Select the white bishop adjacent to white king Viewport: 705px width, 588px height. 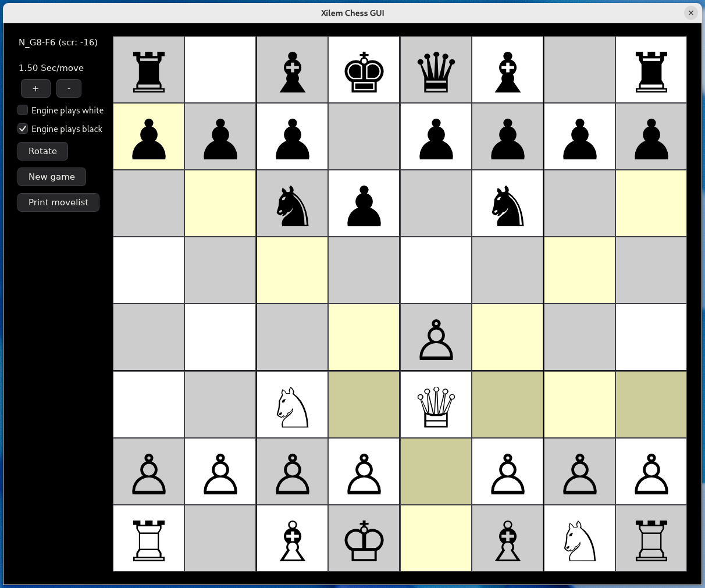pyautogui.click(x=293, y=539)
